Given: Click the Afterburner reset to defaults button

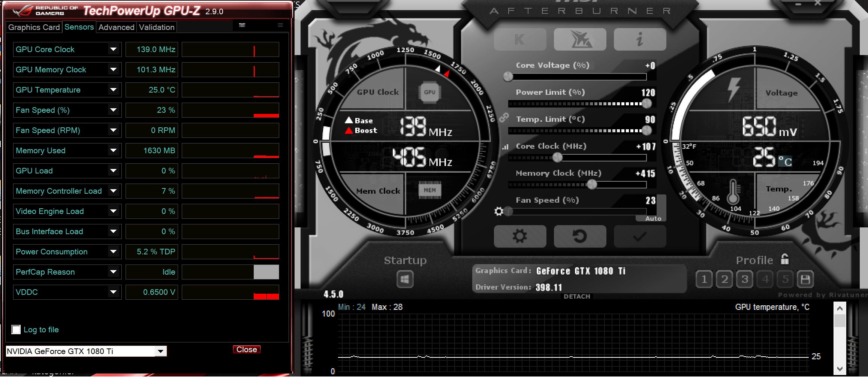Looking at the screenshot, I should point(580,236).
